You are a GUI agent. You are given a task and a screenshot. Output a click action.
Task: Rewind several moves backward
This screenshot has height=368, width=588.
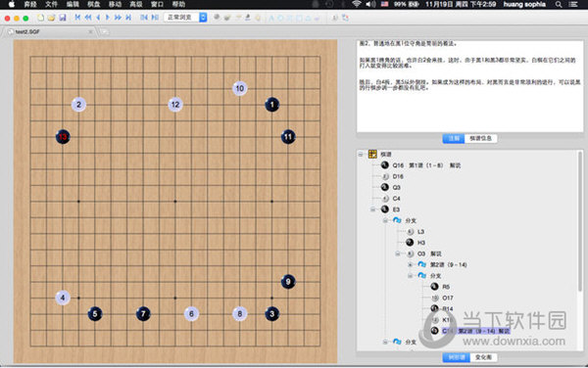[x=88, y=18]
